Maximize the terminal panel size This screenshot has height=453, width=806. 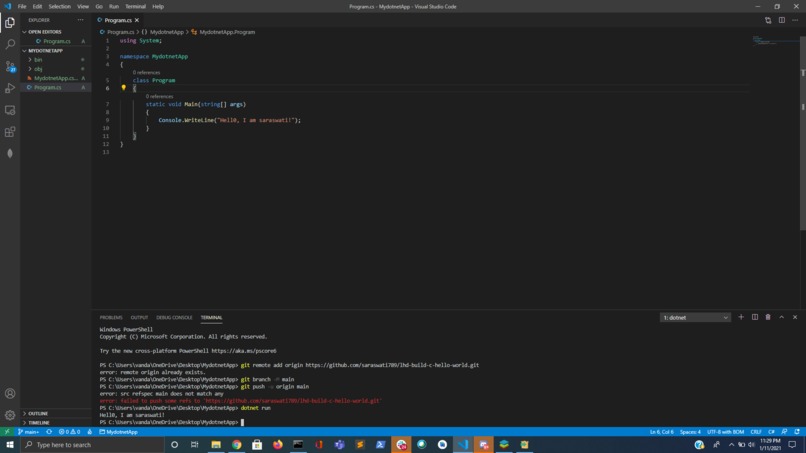(781, 317)
